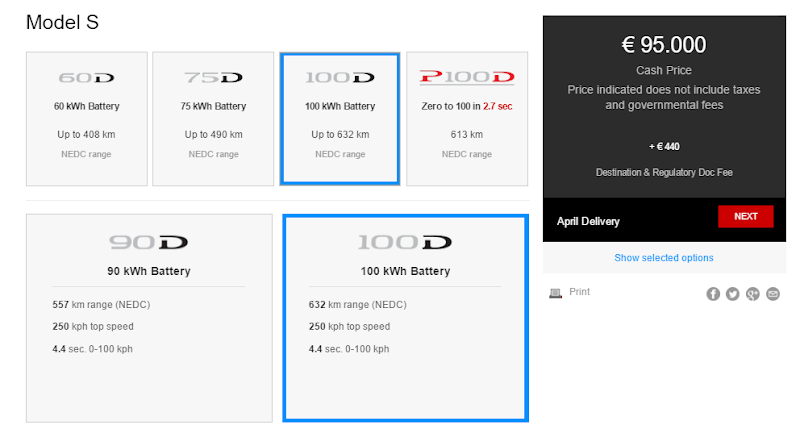Open the Show selected options link
The height and width of the screenshot is (429, 800).
[664, 258]
